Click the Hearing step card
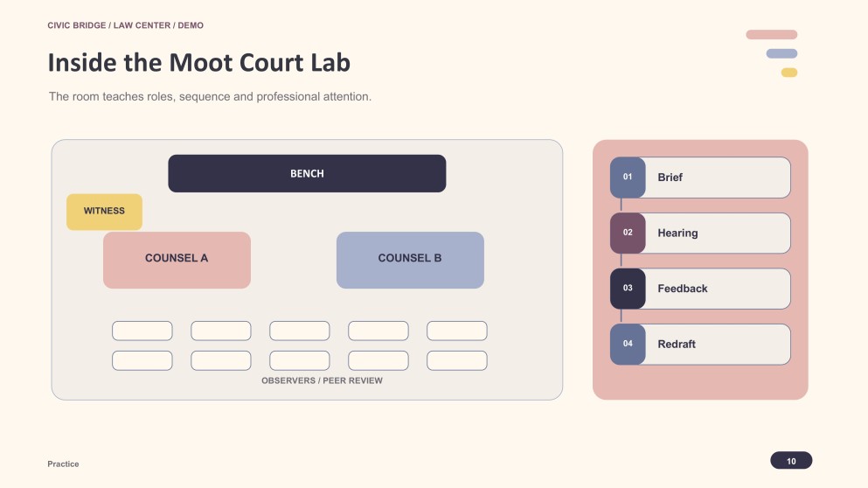The width and height of the screenshot is (868, 488). click(700, 233)
